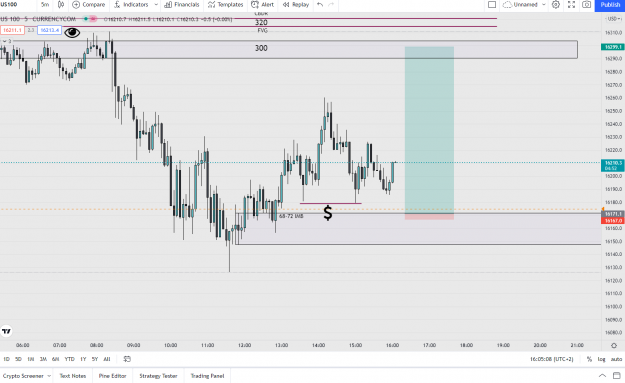Open chart settings gear icon
The height and width of the screenshot is (383, 625).
coord(556,5)
